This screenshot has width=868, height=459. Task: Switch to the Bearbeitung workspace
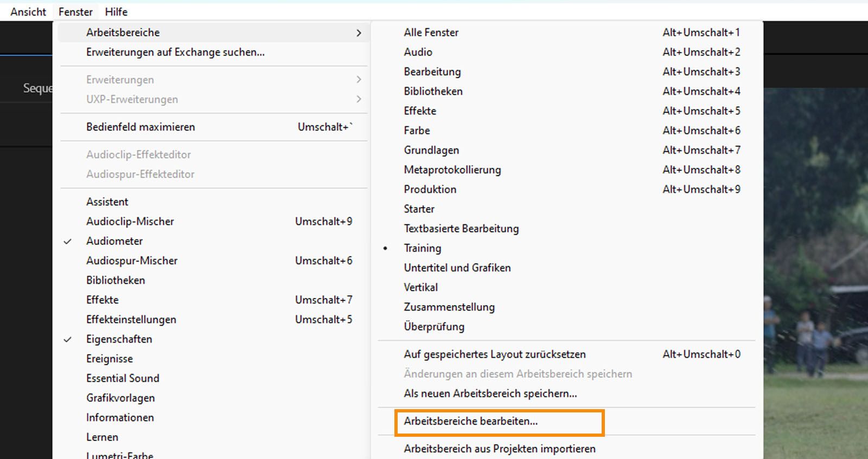432,72
